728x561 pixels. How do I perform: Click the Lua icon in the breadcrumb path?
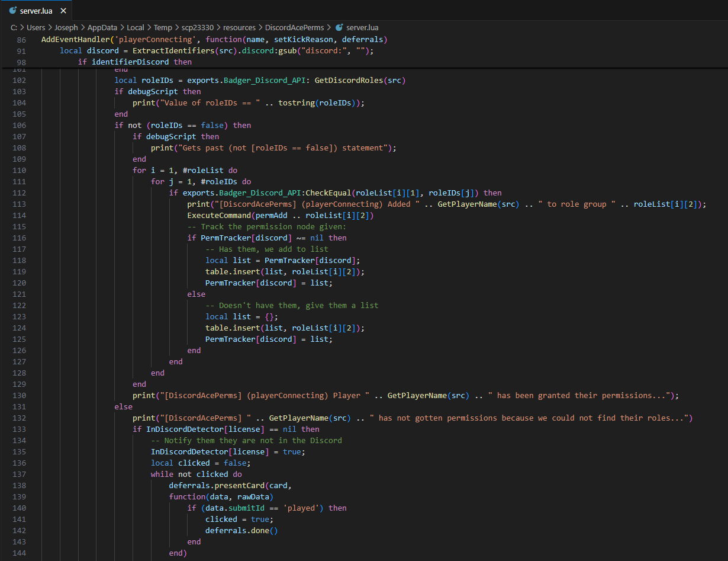pos(339,27)
